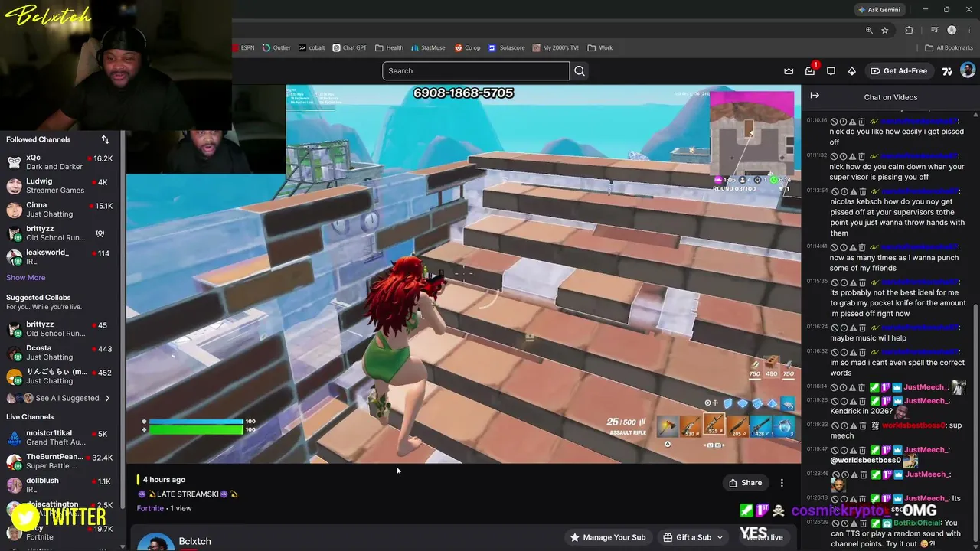
Task: Open Chrome extensions puzzle icon
Action: pyautogui.click(x=909, y=30)
